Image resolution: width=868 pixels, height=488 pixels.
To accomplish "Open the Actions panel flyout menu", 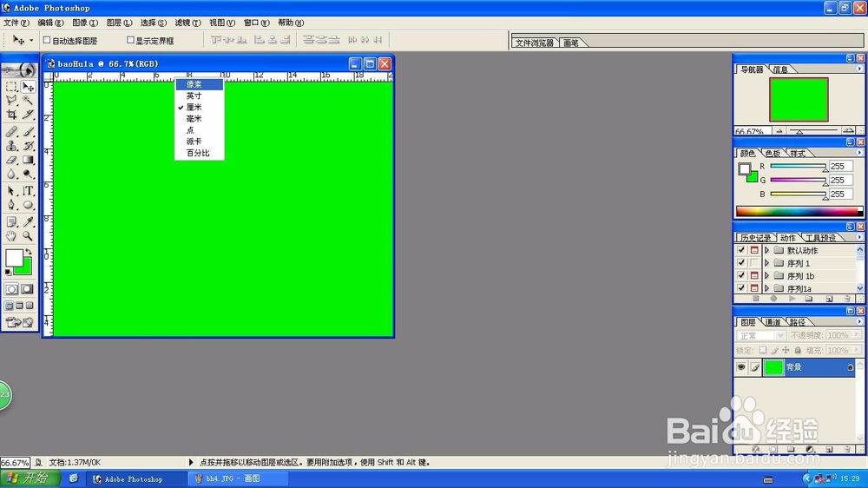I will pos(859,238).
